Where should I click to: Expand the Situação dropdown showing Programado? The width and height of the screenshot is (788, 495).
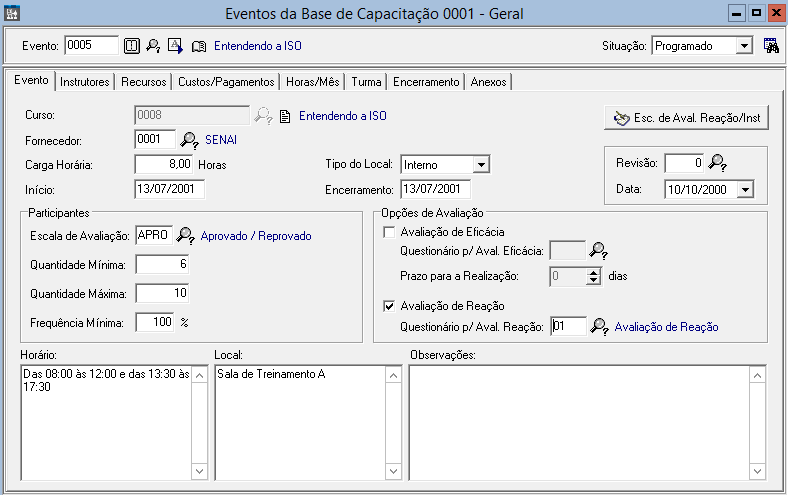[x=743, y=46]
